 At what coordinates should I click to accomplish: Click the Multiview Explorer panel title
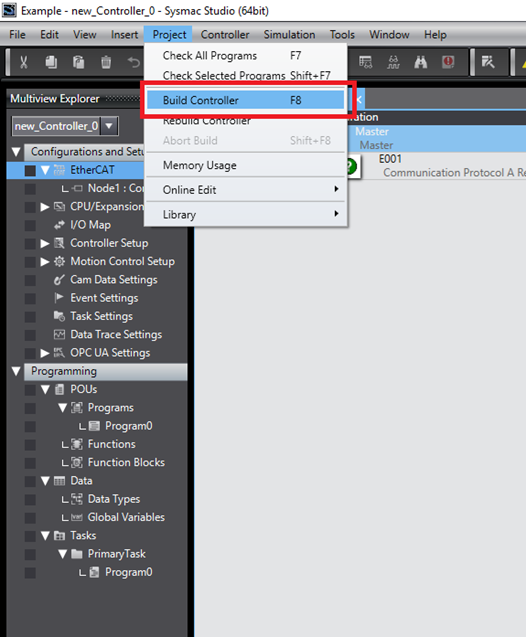[x=55, y=99]
